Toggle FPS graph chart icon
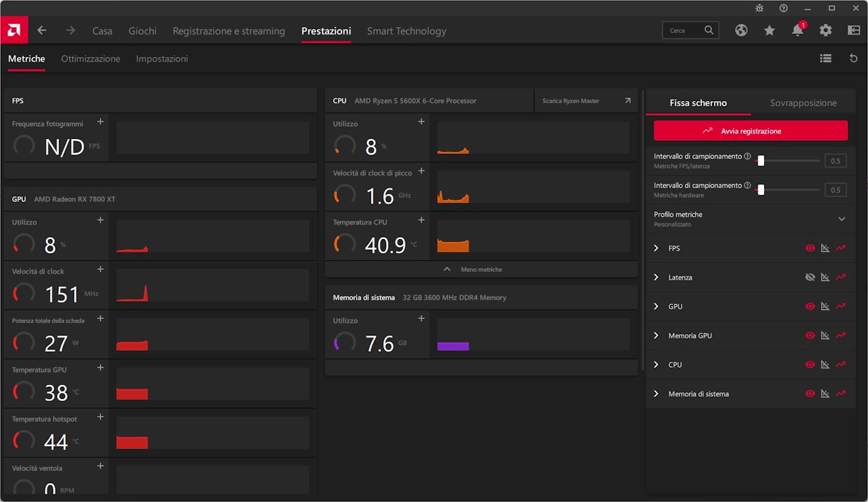Viewport: 868px width, 502px height. pos(825,249)
